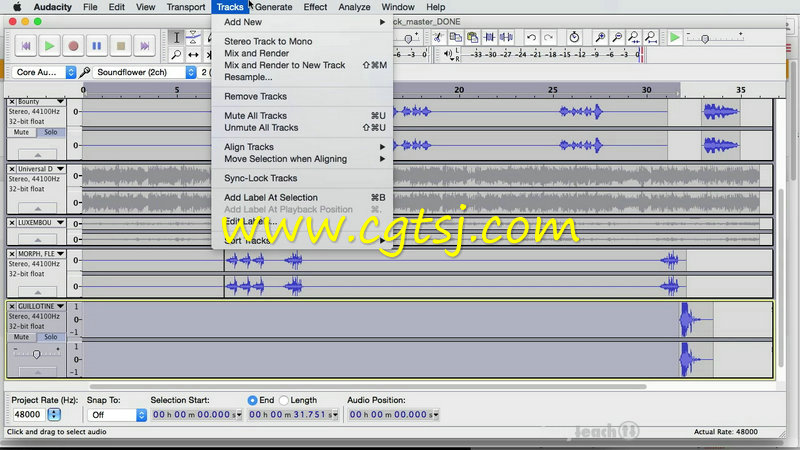The width and height of the screenshot is (800, 450).
Task: Open the Soundflower (2ch) device dropdown
Action: tap(145, 72)
